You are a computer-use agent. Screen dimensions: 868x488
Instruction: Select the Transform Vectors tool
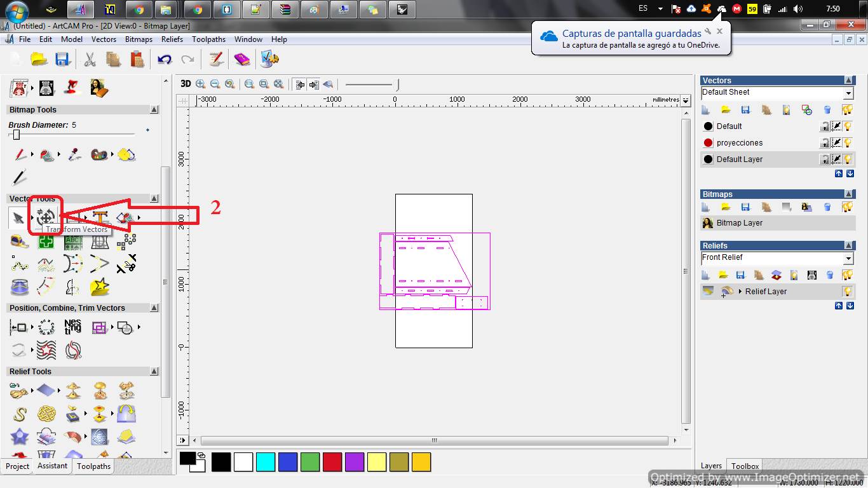coord(45,217)
